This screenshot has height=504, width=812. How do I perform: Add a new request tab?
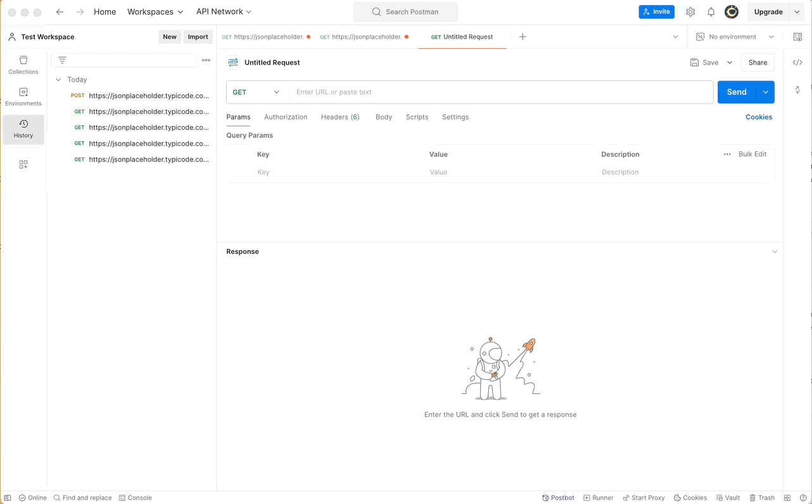pos(523,37)
